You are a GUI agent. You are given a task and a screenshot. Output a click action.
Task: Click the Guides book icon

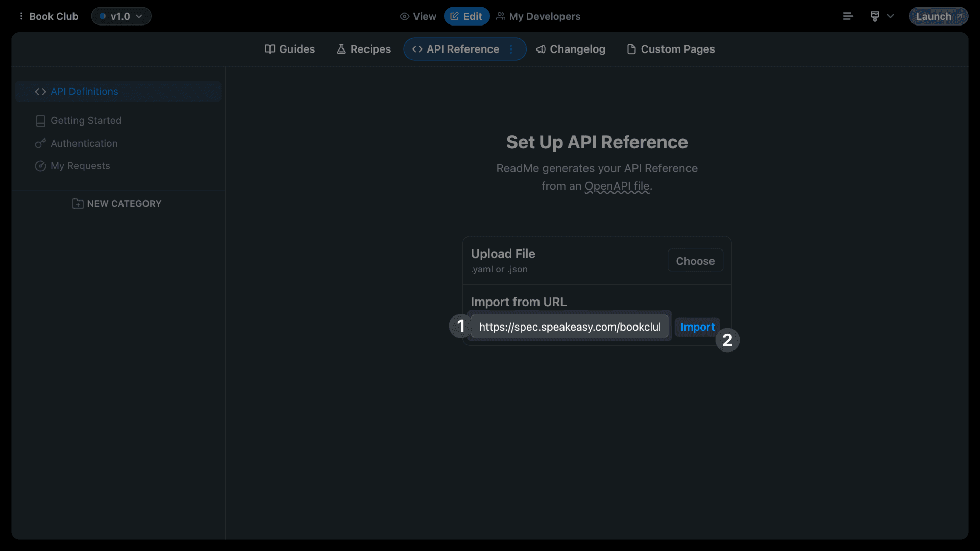[270, 49]
